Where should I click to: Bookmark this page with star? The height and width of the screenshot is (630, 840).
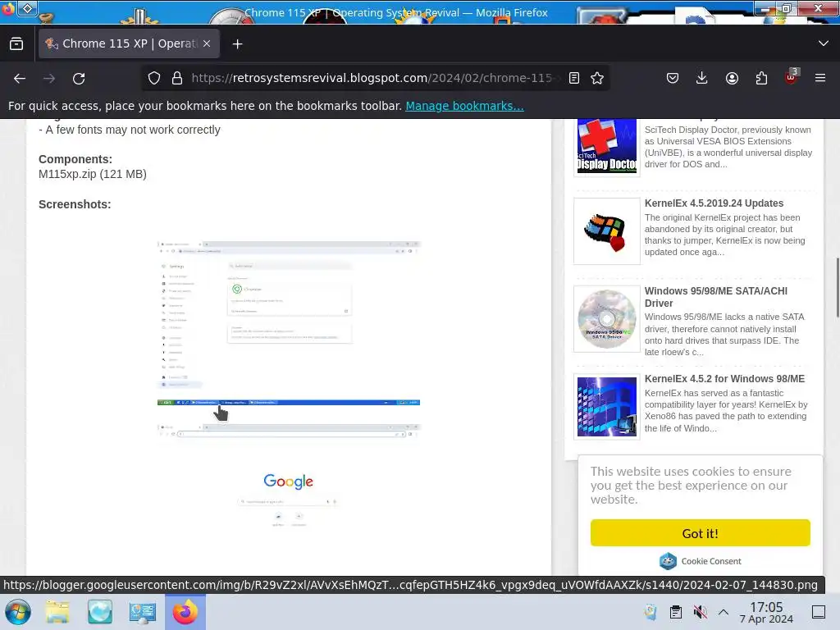[x=597, y=78]
